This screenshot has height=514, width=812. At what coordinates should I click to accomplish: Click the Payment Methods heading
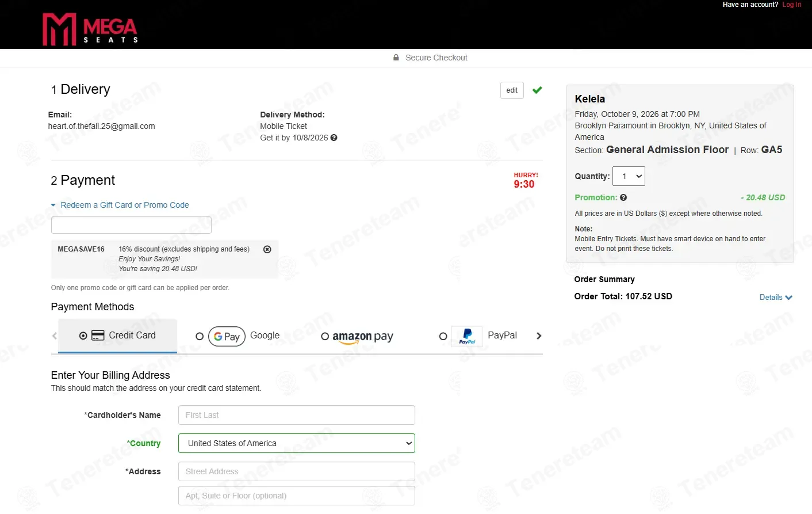[93, 307]
